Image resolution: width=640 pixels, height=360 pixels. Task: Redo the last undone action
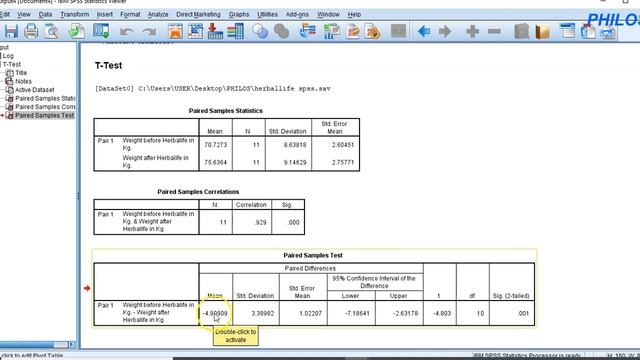pyautogui.click(x=149, y=31)
